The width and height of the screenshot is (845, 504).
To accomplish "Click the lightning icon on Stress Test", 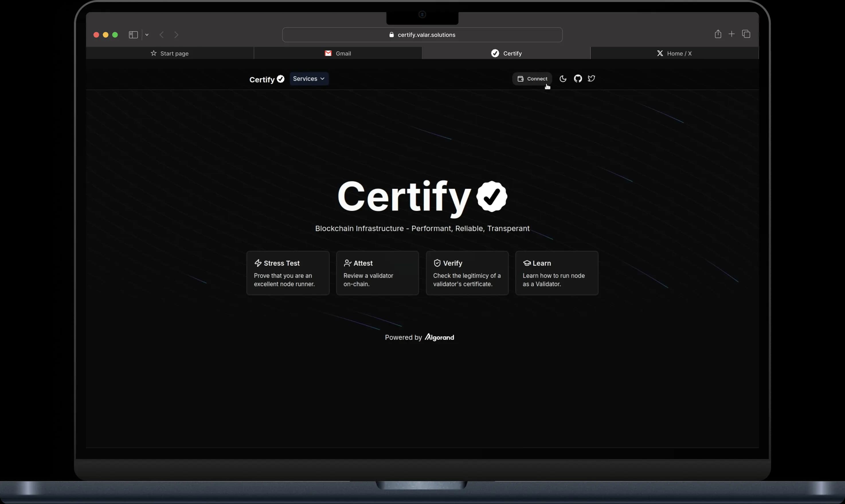I will [258, 263].
